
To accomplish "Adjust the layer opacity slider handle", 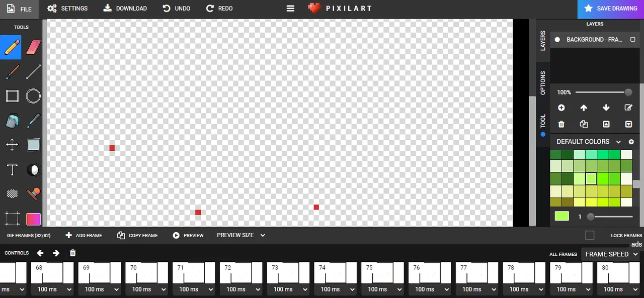I will point(628,92).
